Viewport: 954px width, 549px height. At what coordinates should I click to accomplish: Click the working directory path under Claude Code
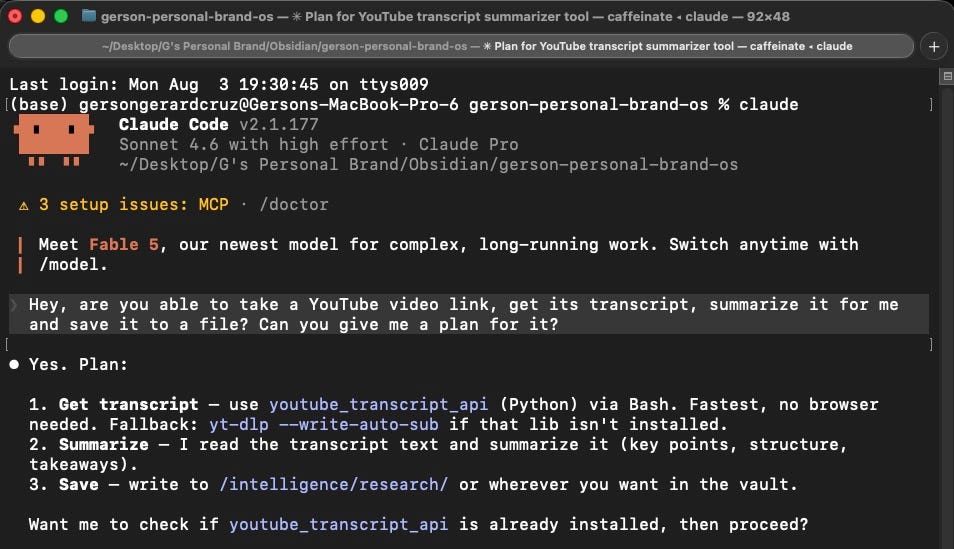428,165
